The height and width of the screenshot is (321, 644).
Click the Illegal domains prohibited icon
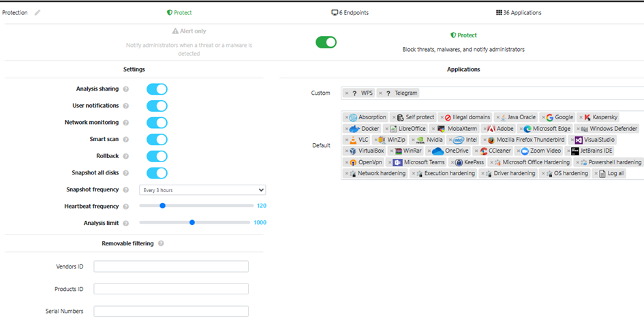(x=448, y=117)
